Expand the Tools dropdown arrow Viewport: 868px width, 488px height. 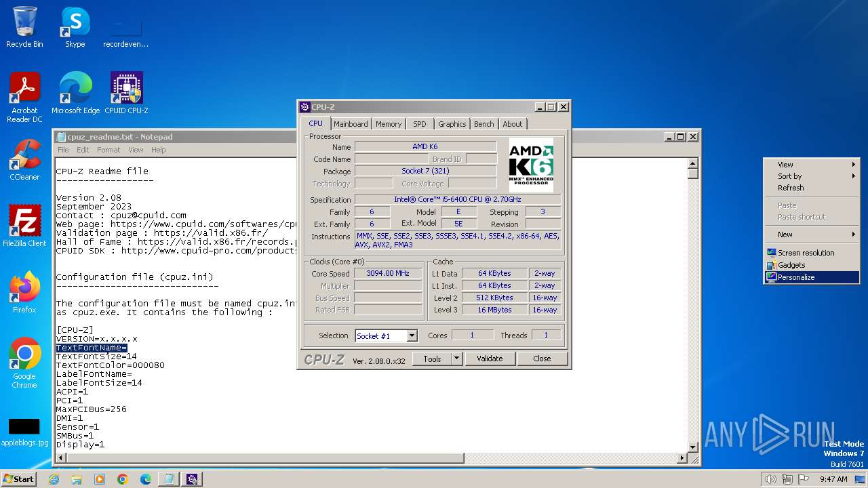(x=456, y=359)
